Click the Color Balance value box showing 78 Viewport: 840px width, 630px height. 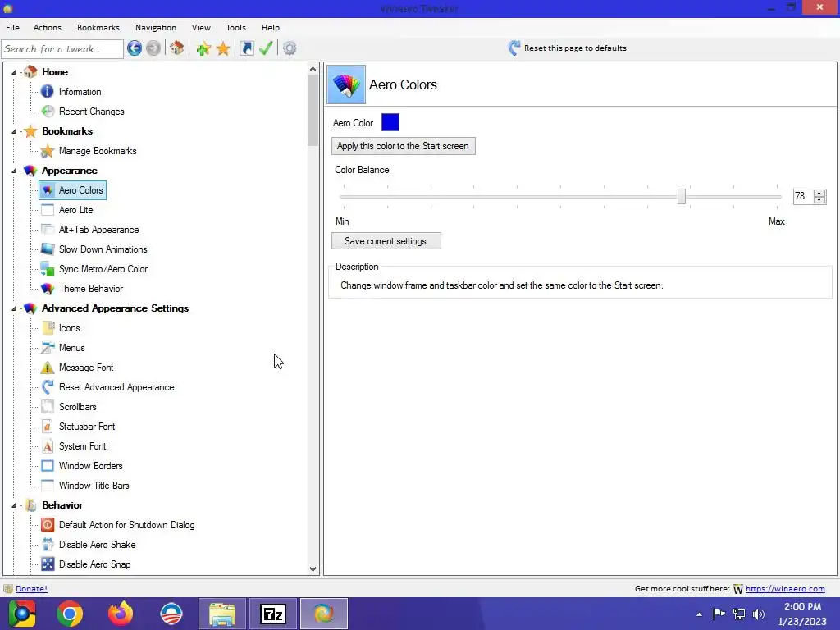point(803,196)
